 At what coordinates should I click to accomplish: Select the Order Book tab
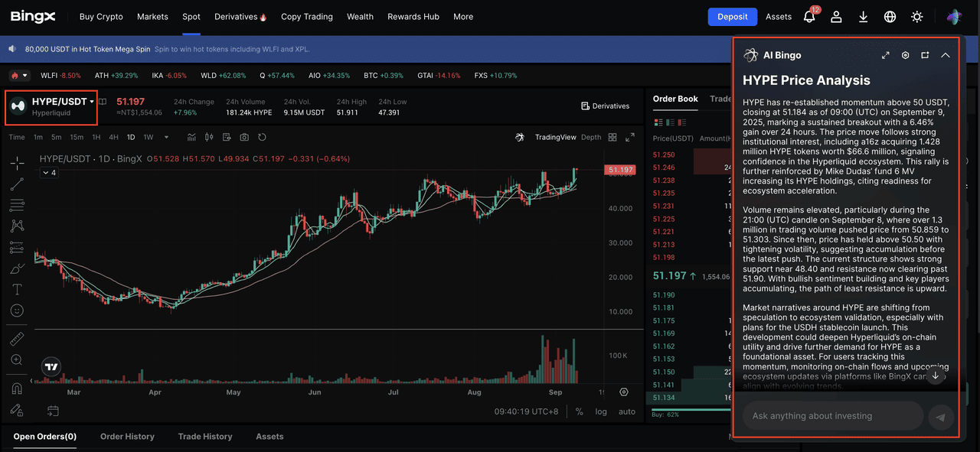tap(675, 99)
